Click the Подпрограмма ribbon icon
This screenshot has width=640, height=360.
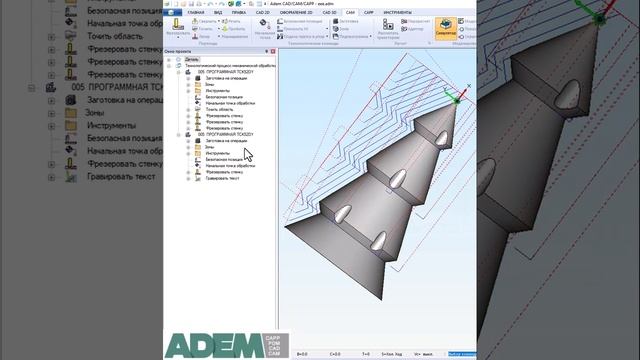click(336, 36)
